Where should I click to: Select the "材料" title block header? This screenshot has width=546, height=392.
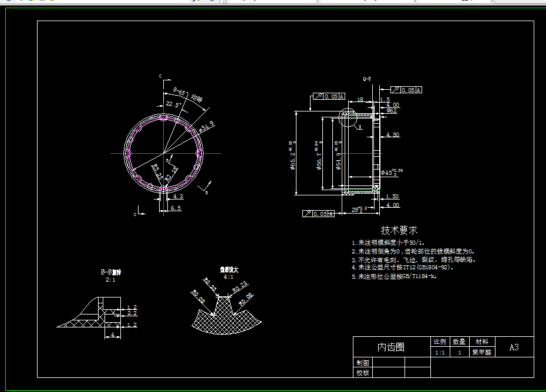(x=482, y=342)
